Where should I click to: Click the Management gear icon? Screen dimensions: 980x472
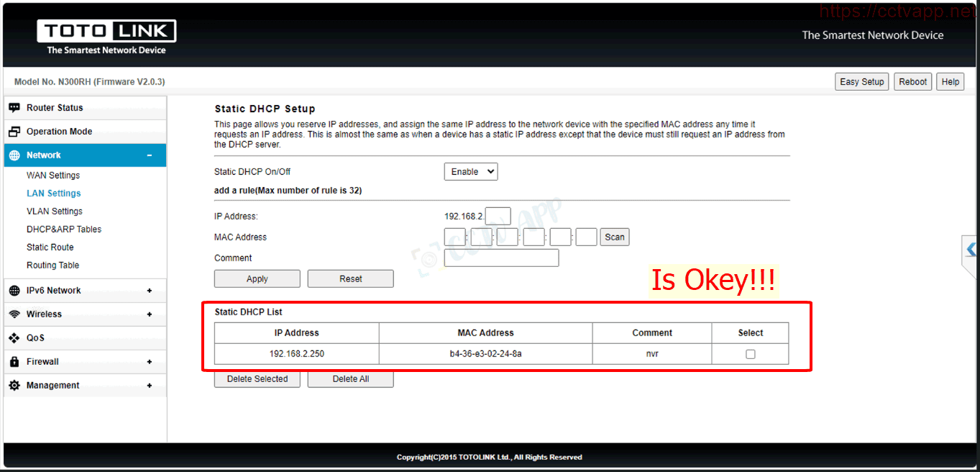(14, 386)
